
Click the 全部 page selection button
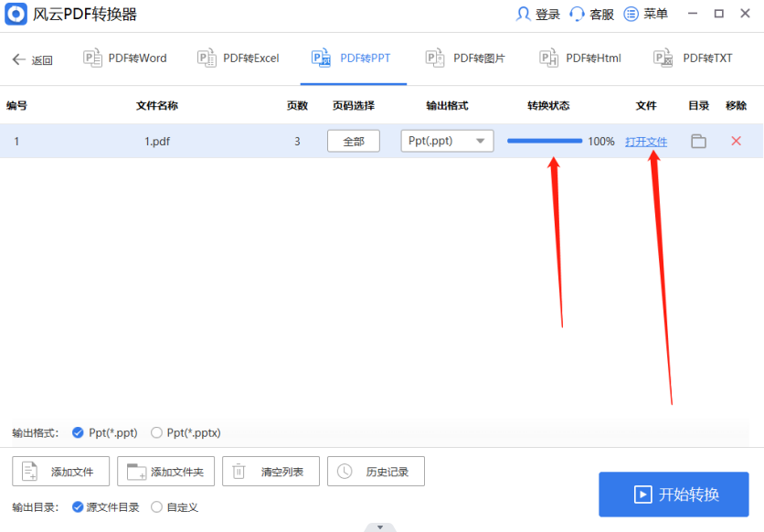(354, 142)
